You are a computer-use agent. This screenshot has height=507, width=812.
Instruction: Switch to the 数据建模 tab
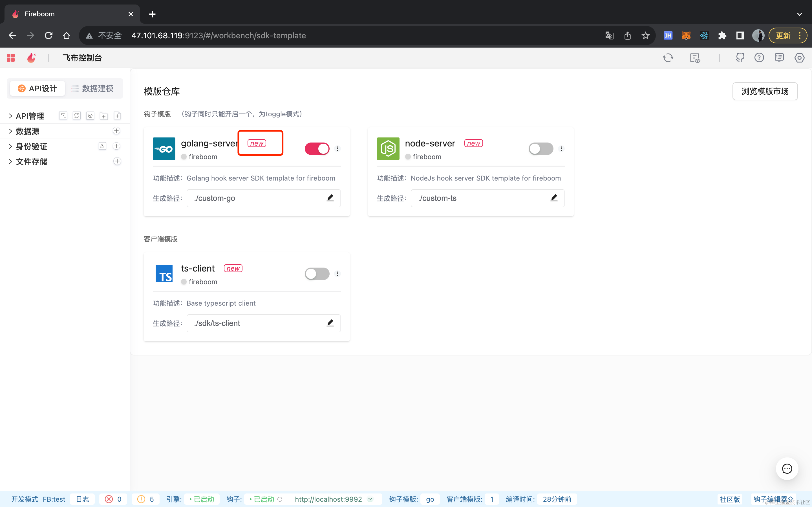[92, 88]
